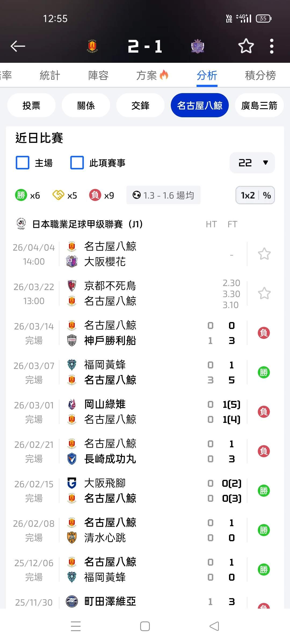Tap the J1 league logo icon

coord(22,224)
